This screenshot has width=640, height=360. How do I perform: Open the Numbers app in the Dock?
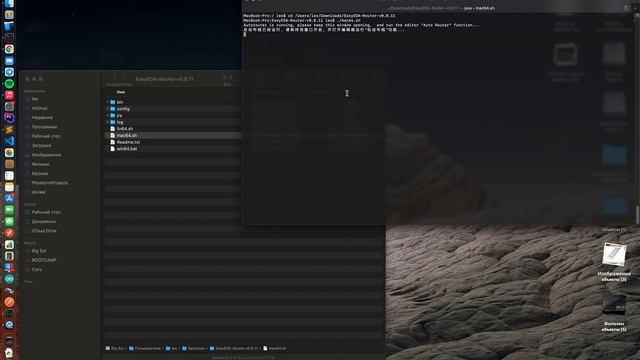coord(9,244)
